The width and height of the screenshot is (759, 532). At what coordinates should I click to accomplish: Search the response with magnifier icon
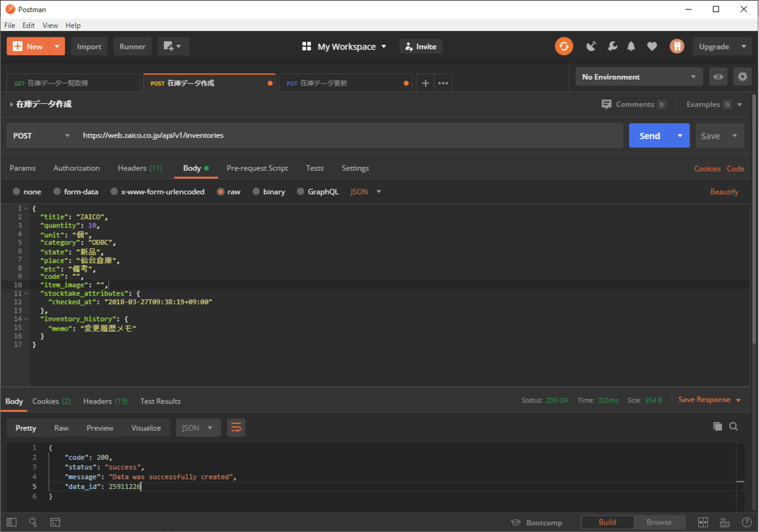(734, 426)
